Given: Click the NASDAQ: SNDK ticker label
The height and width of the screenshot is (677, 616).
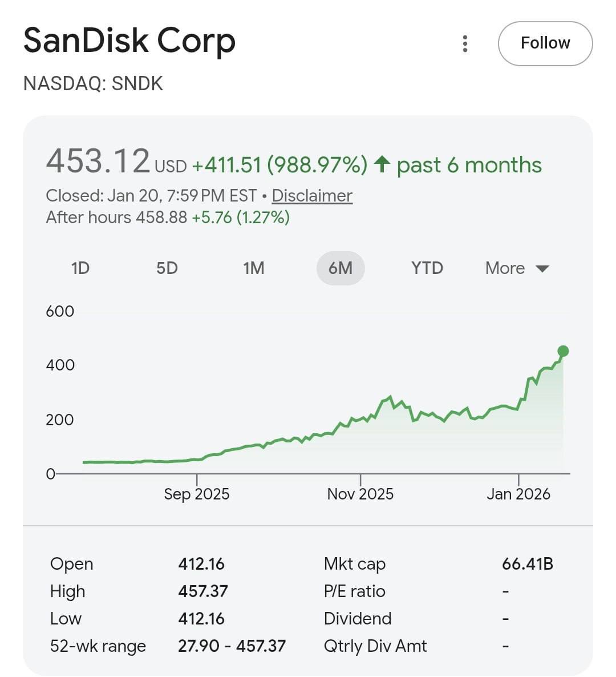Looking at the screenshot, I should (x=93, y=83).
